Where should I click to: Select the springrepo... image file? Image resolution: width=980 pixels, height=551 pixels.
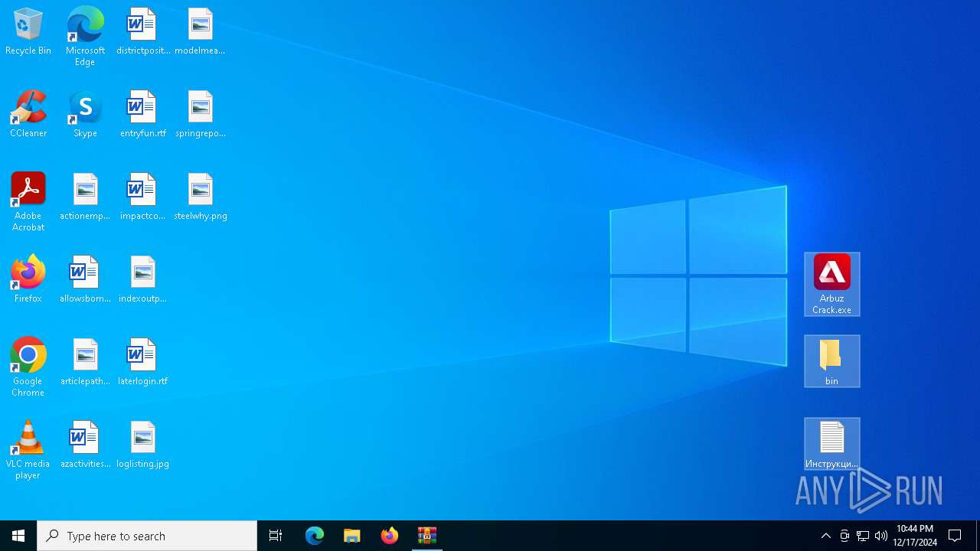coord(200,115)
